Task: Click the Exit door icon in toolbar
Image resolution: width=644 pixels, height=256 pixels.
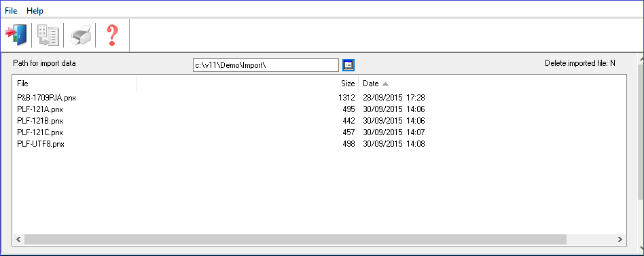Action: tap(16, 35)
